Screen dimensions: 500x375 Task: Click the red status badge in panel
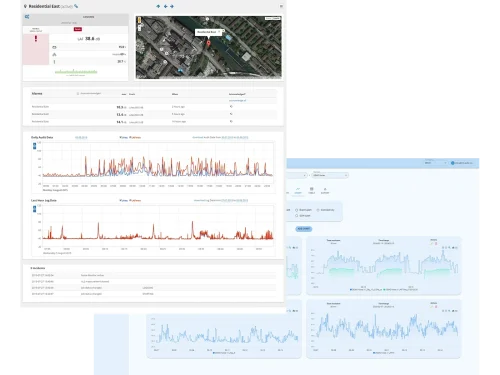point(78,29)
